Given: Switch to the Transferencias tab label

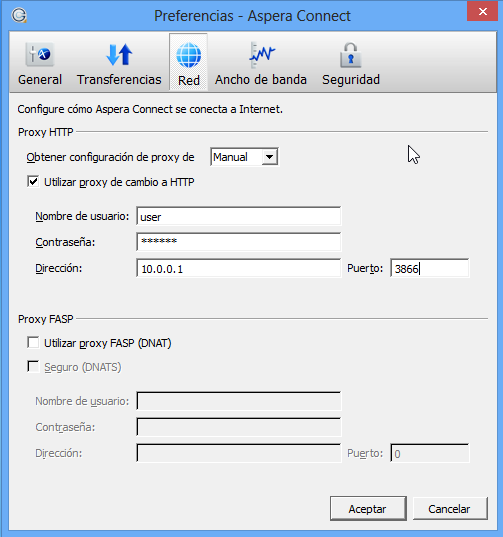Looking at the screenshot, I should click(x=119, y=79).
